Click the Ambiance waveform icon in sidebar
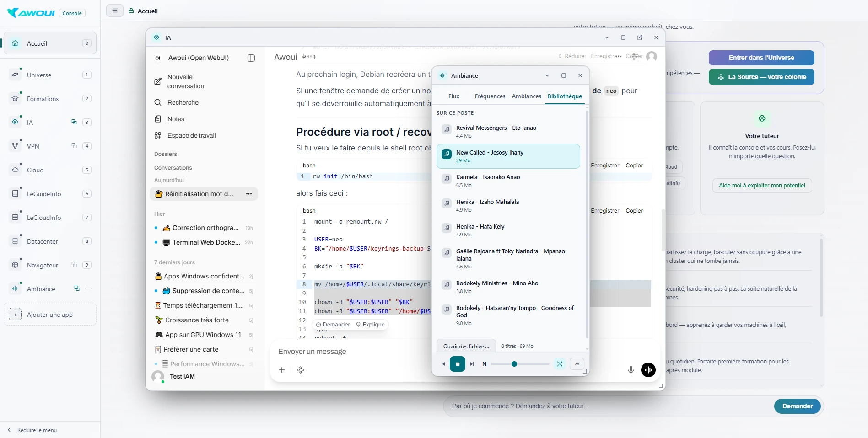The width and height of the screenshot is (868, 438). (15, 288)
